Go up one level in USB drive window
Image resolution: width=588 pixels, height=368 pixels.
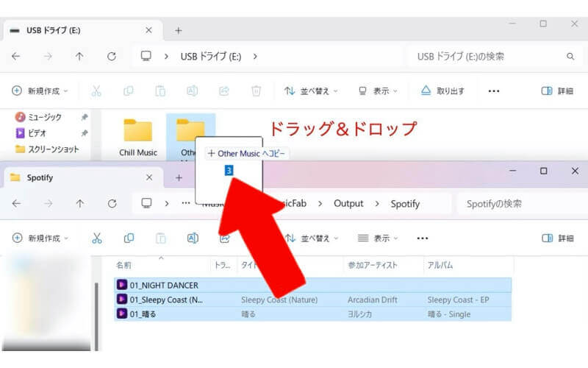79,57
